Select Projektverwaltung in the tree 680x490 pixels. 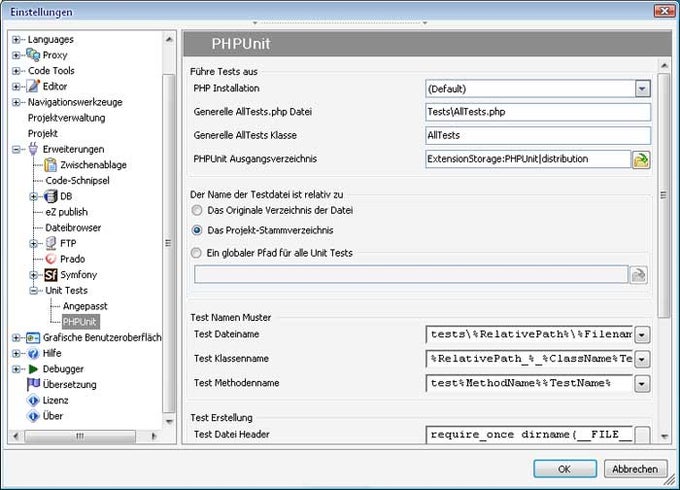tap(66, 118)
